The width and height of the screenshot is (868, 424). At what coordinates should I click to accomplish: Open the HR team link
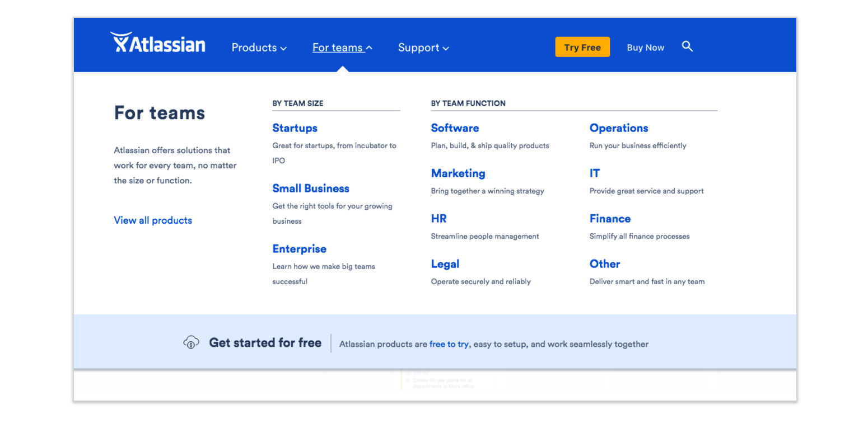tap(439, 219)
